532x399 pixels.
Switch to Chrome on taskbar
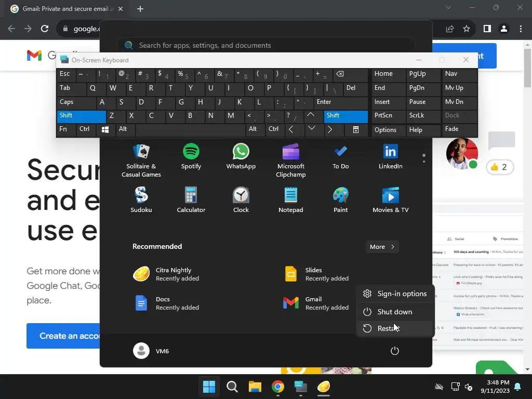(x=278, y=387)
